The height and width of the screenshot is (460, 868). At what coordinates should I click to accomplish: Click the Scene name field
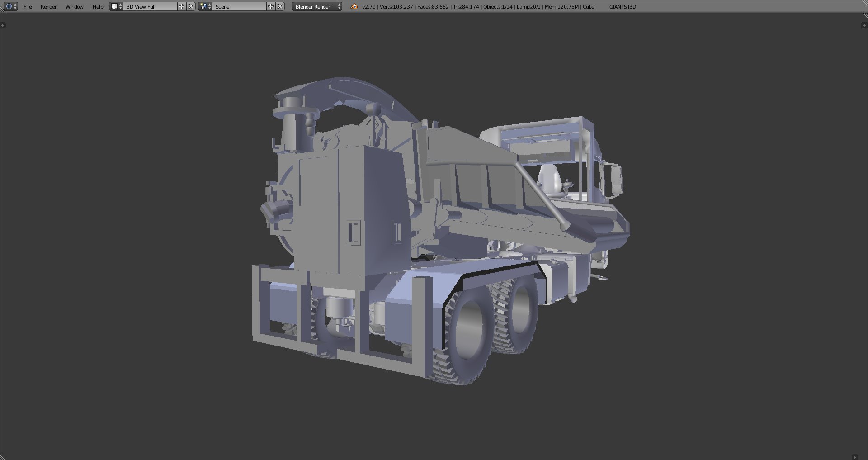tap(239, 6)
